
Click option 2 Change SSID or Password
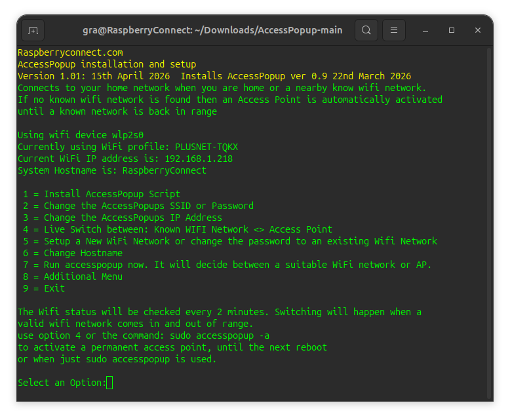click(138, 206)
